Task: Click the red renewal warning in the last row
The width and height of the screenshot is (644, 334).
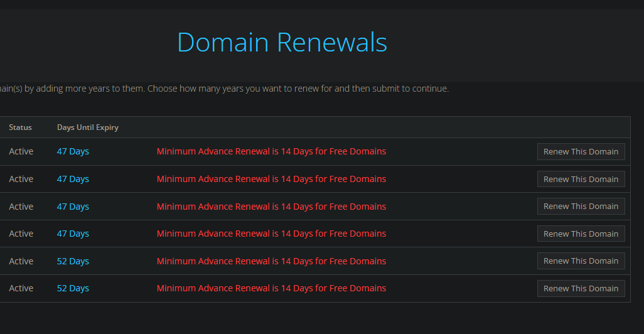Action: [271, 288]
